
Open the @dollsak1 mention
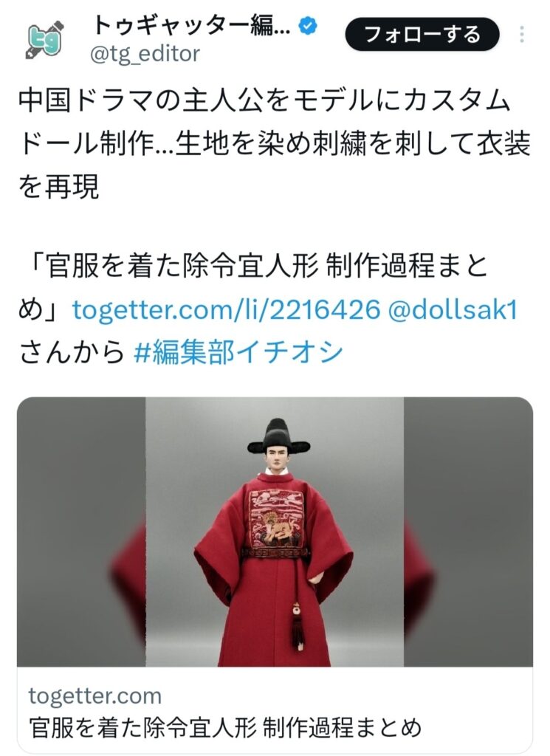tap(452, 309)
